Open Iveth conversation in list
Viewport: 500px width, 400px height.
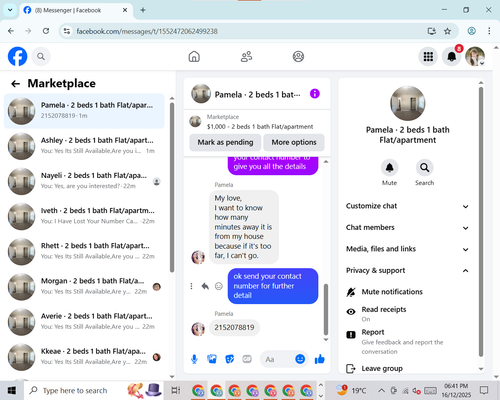84,216
